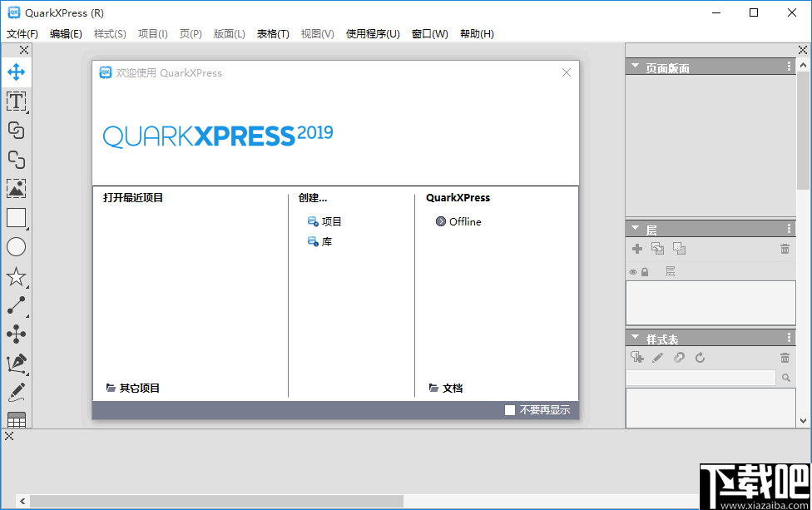This screenshot has height=510, width=812.
Task: Select the Rectangle Box tool
Action: click(17, 218)
